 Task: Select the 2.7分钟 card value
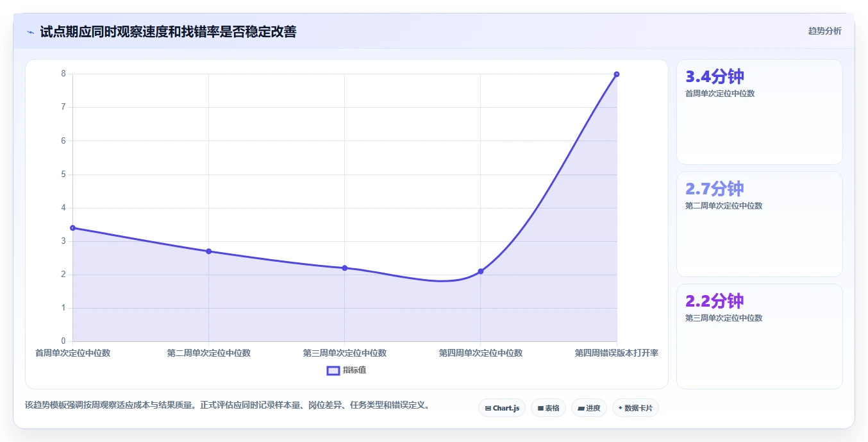point(715,189)
